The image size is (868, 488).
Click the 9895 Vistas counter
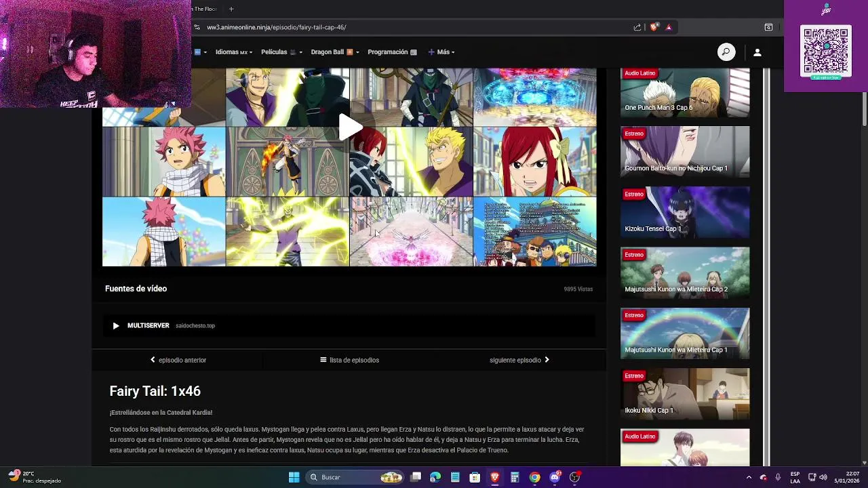tap(578, 289)
